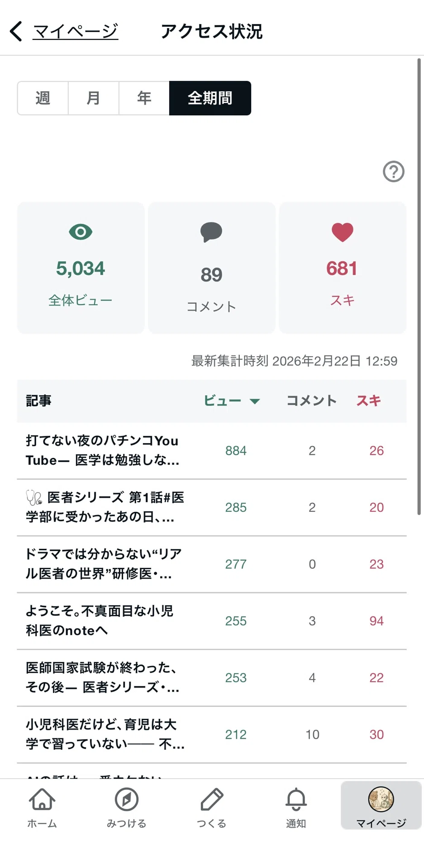This screenshot has height=868, width=424.
Task: Go to Home via house icon
Action: (x=42, y=799)
